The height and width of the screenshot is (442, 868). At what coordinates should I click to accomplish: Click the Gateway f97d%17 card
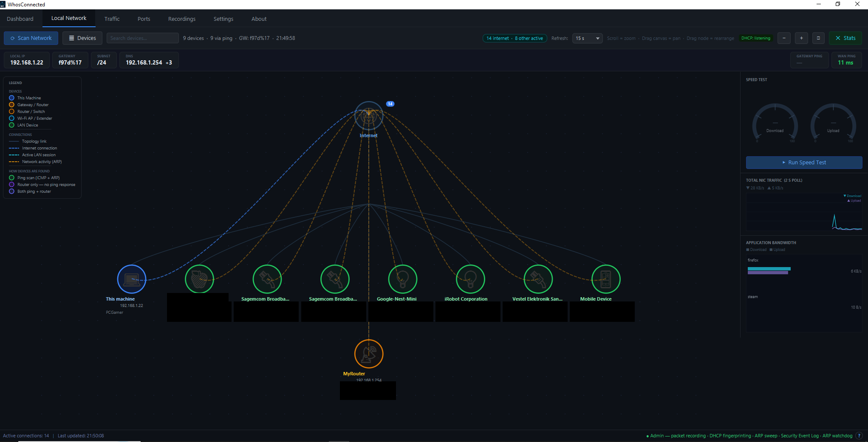(70, 60)
